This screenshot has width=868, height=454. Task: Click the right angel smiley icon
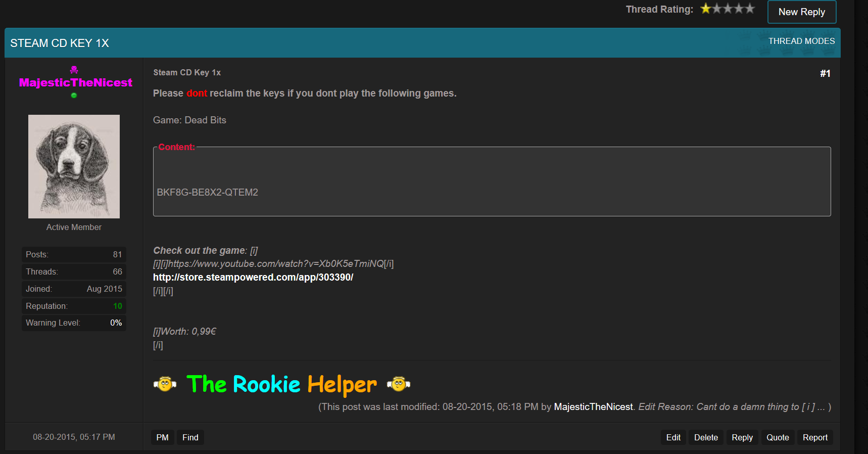point(399,384)
